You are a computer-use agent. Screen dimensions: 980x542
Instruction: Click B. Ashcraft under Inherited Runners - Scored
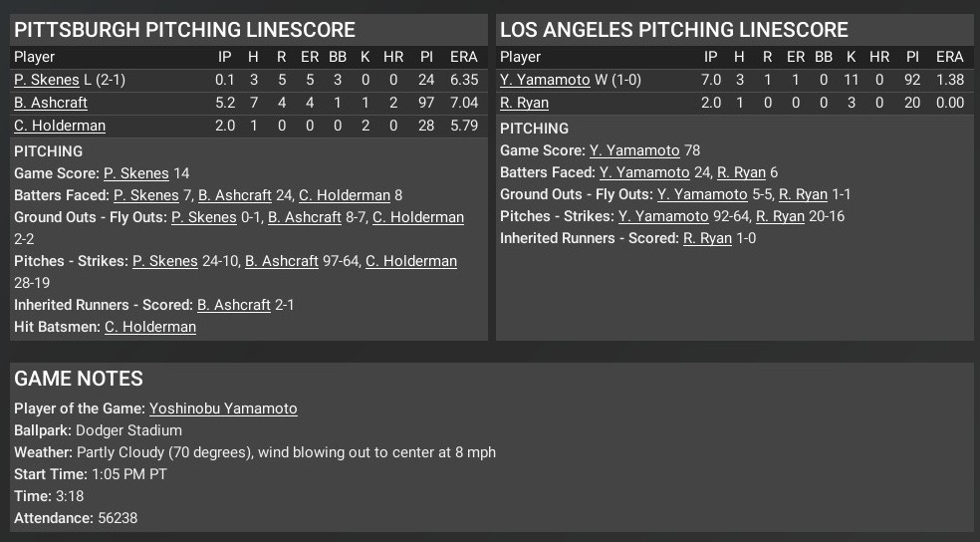[234, 305]
